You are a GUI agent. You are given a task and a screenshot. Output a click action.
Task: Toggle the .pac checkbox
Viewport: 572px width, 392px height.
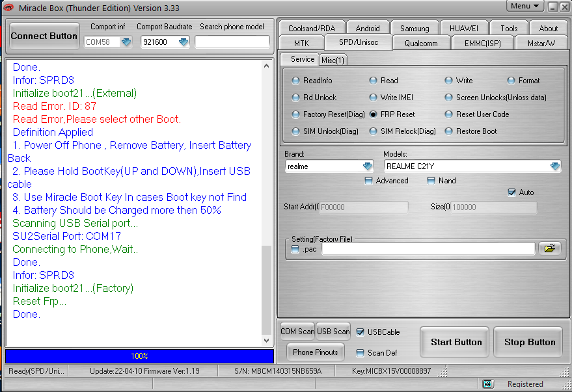pos(295,249)
